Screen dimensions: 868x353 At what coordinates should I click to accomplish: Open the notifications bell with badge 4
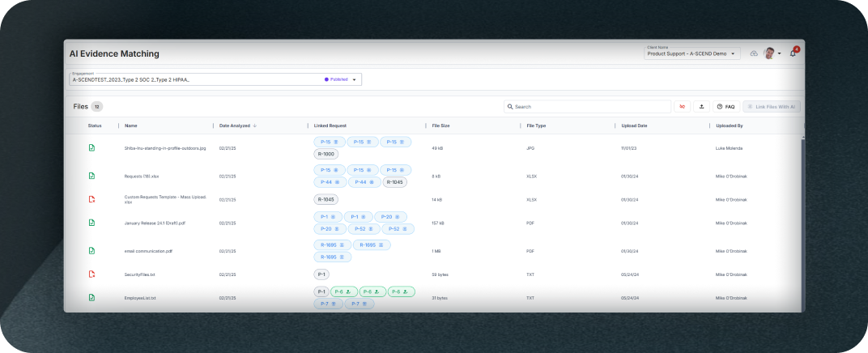pyautogui.click(x=794, y=53)
